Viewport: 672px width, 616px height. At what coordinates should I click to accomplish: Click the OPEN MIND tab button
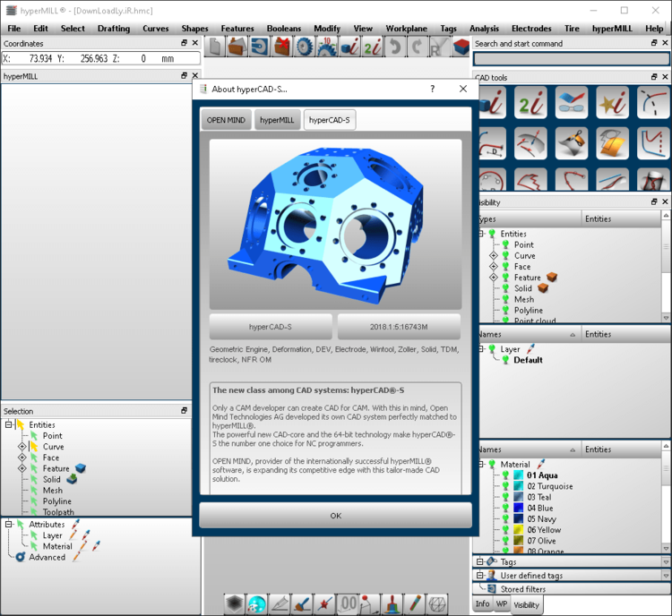(226, 119)
